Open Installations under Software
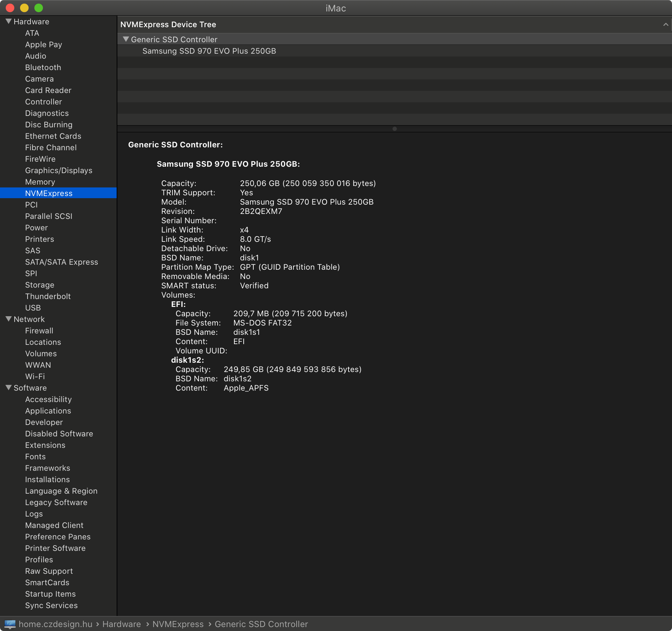This screenshot has width=672, height=631. 48,479
